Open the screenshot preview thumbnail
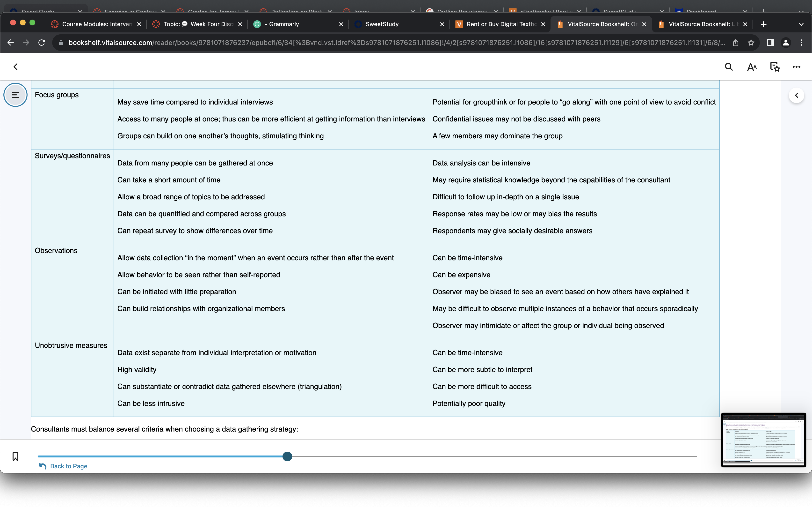The width and height of the screenshot is (812, 508). coord(763,440)
